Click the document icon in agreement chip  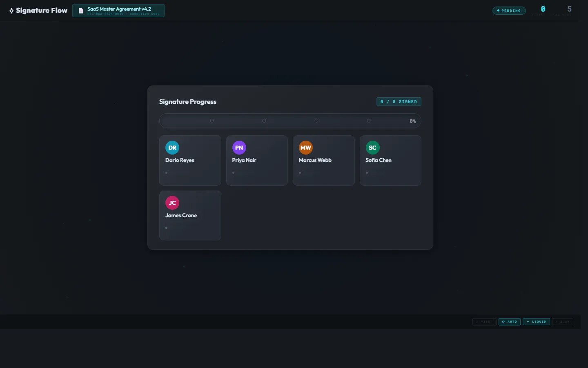pyautogui.click(x=81, y=11)
